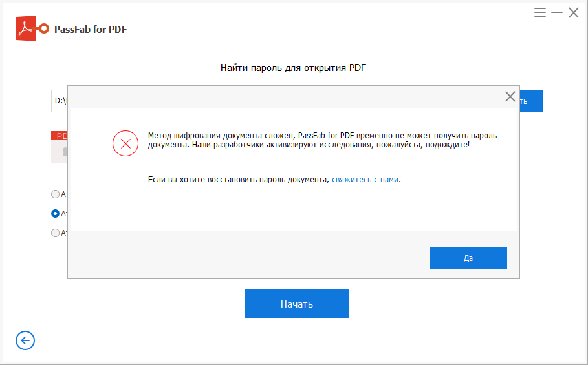Open the hamburger menu in title bar
The width and height of the screenshot is (588, 365).
(x=540, y=12)
